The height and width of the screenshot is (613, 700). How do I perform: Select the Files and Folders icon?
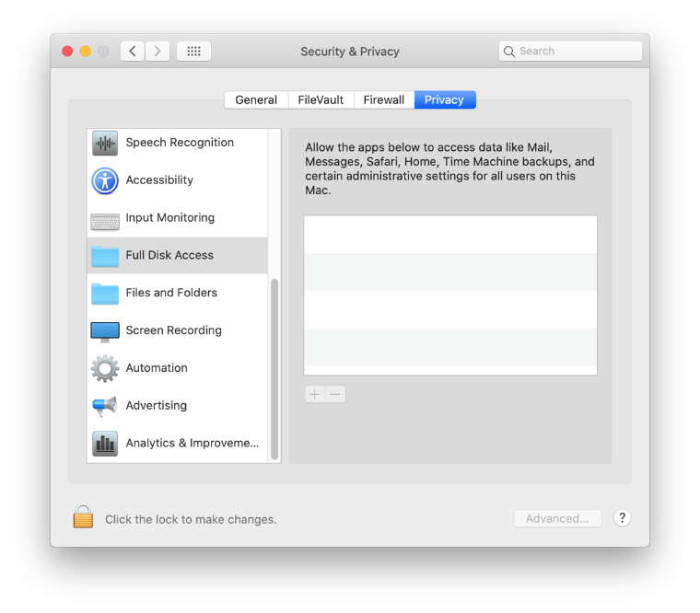[105, 294]
